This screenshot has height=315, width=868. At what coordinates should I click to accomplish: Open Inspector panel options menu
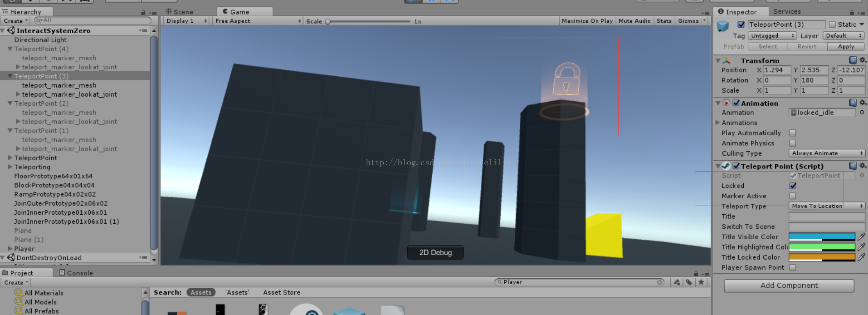click(861, 13)
